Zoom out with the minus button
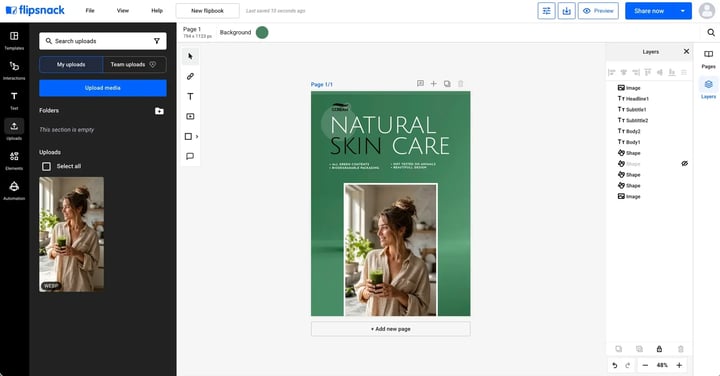This screenshot has height=376, width=720. pos(645,365)
